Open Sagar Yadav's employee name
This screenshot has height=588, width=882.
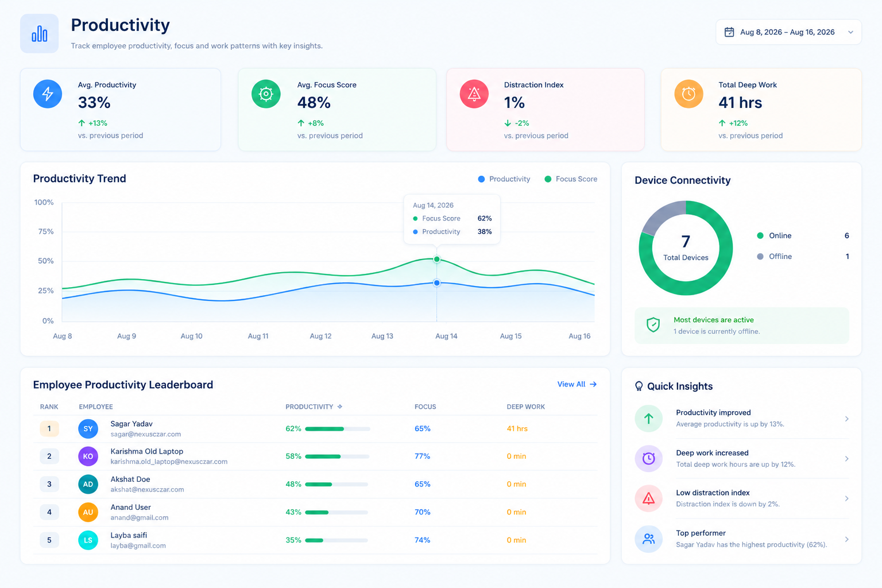point(131,424)
